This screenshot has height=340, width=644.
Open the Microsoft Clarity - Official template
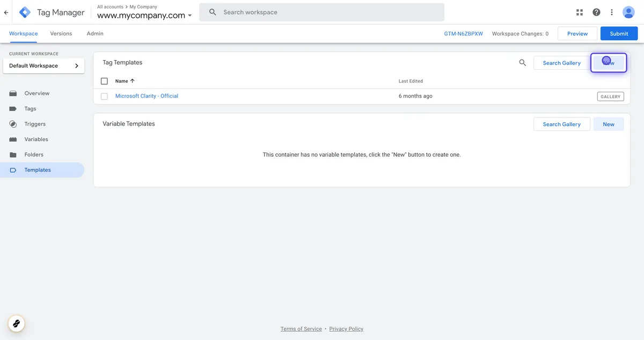coord(147,96)
